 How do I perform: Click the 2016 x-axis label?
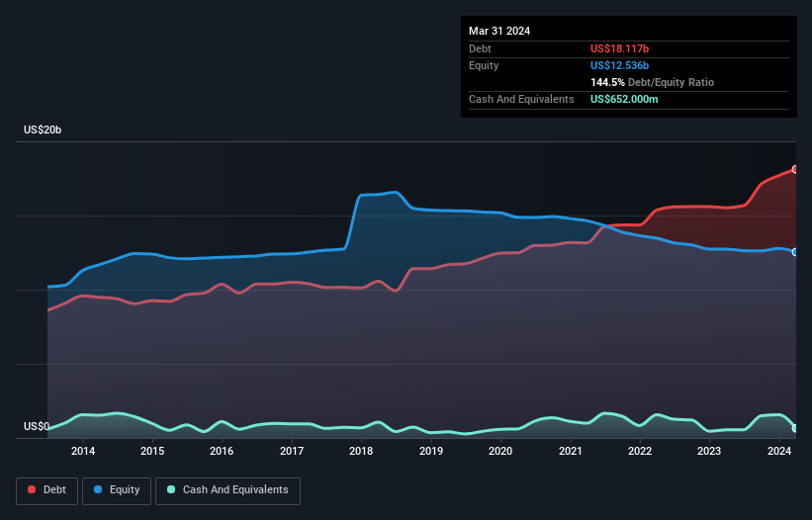(222, 451)
